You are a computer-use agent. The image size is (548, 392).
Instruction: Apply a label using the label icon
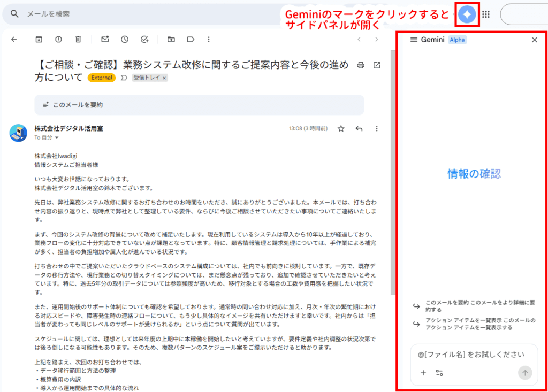click(191, 39)
